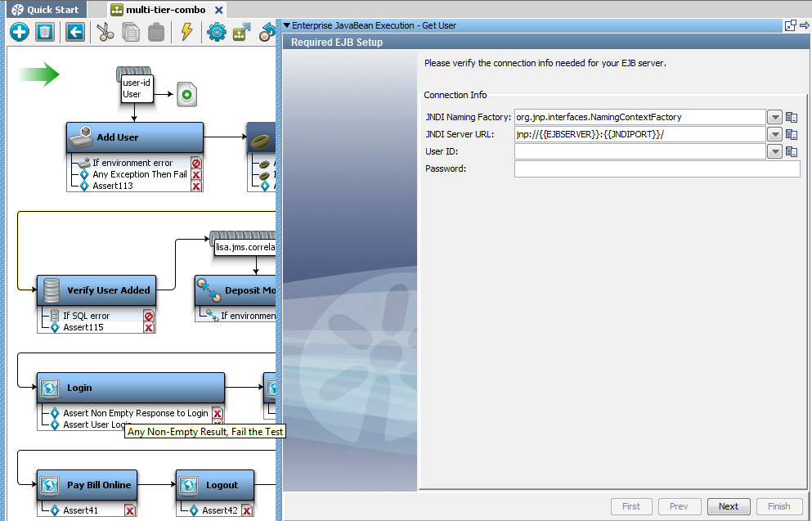Click the scissors Cut icon
Screen dimensions: 812x521
pyautogui.click(x=105, y=32)
